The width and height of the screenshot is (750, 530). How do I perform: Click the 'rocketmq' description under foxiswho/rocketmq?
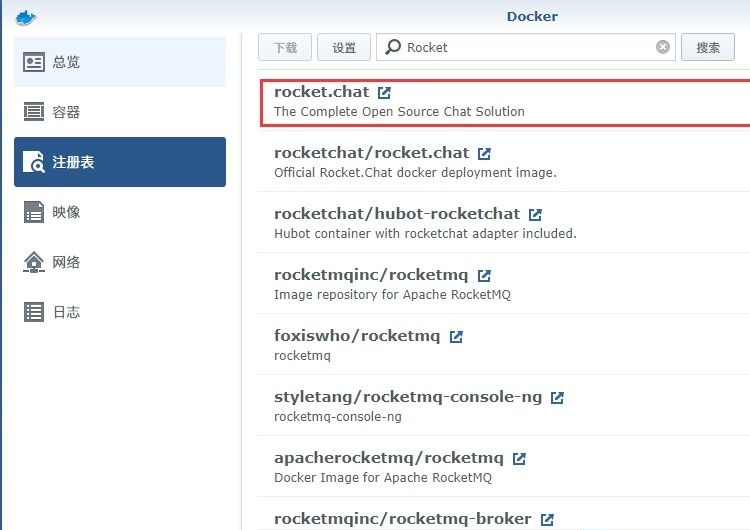pyautogui.click(x=302, y=356)
